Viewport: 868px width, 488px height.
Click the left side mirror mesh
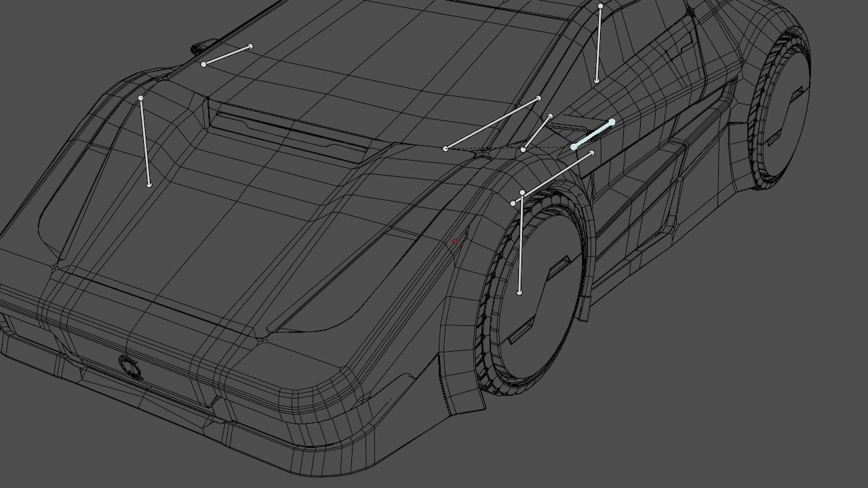point(203,47)
